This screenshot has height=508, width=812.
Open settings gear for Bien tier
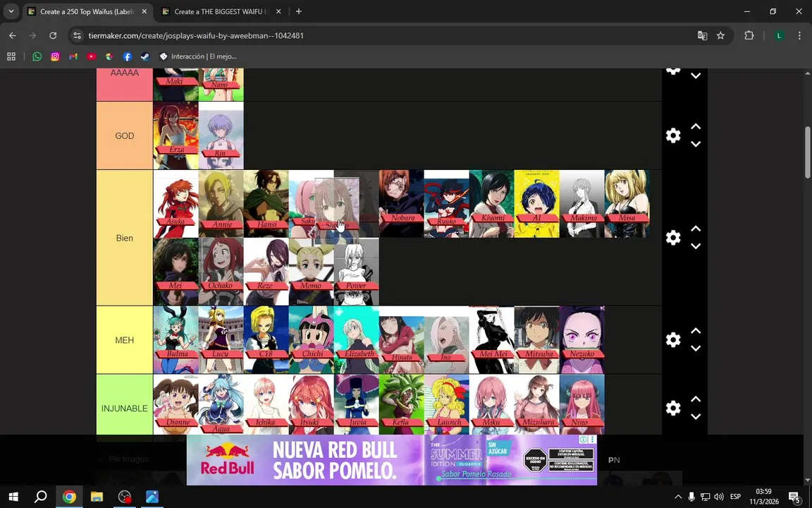tap(672, 237)
